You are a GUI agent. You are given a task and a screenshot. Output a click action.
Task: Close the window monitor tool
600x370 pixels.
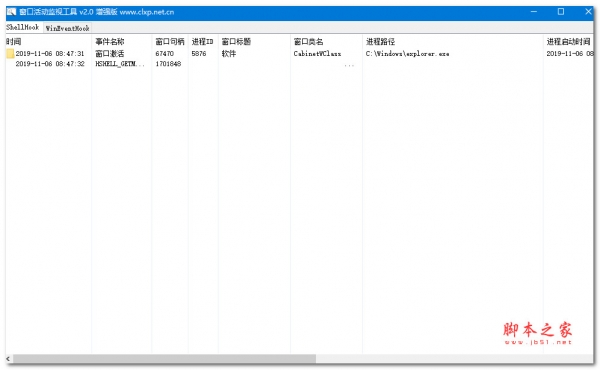[x=588, y=12]
